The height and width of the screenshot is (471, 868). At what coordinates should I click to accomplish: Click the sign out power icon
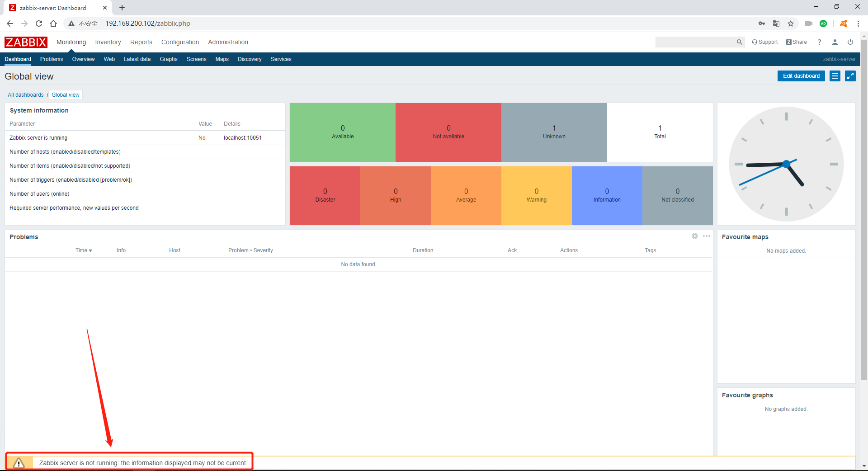(850, 42)
